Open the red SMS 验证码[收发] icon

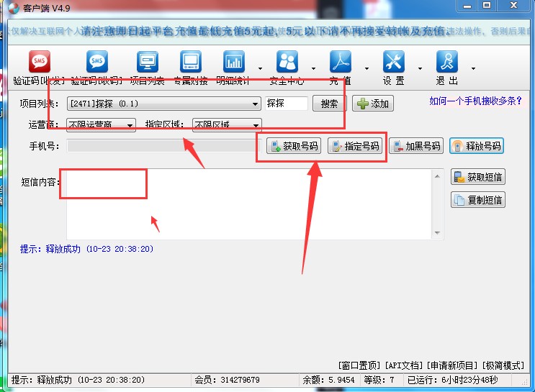[x=39, y=62]
